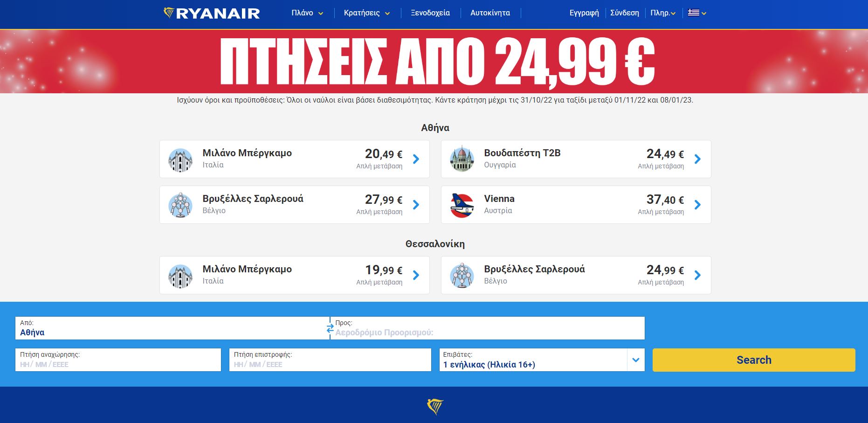Expand the Πληρ. dropdown

click(x=663, y=13)
